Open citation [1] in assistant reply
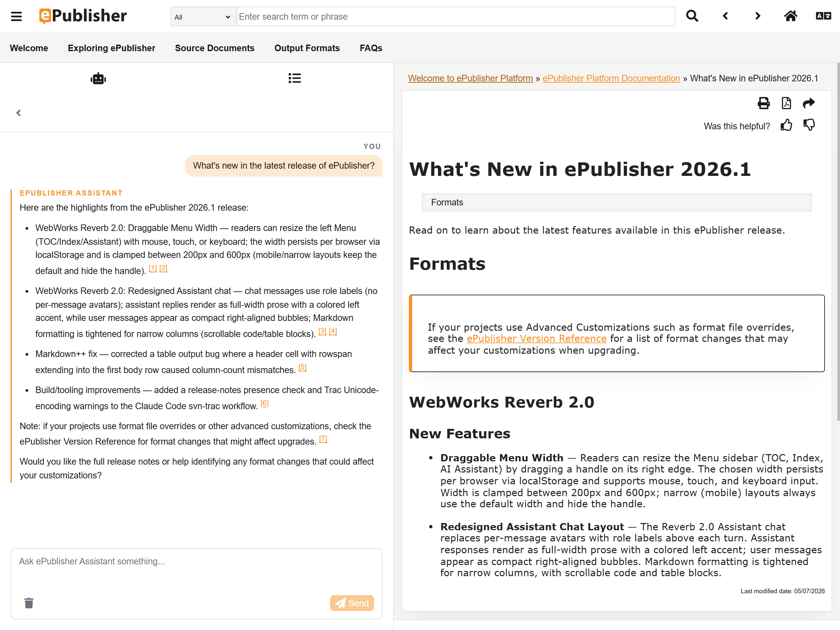This screenshot has width=840, height=630. pyautogui.click(x=153, y=268)
